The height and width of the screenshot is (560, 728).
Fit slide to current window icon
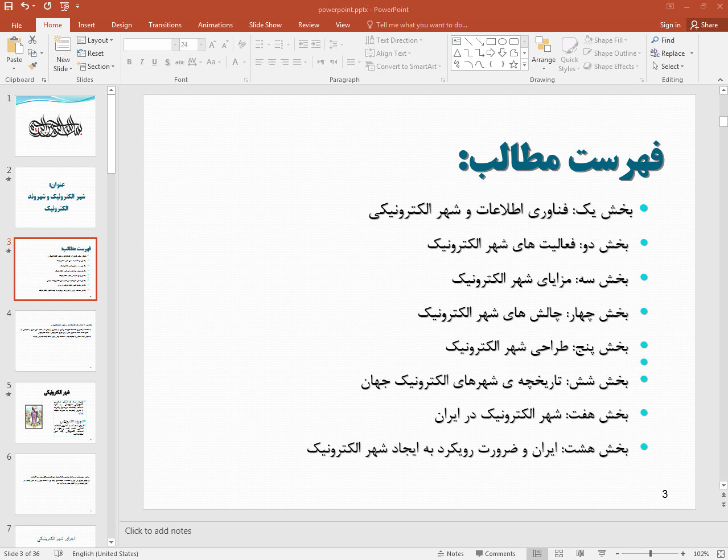point(720,554)
